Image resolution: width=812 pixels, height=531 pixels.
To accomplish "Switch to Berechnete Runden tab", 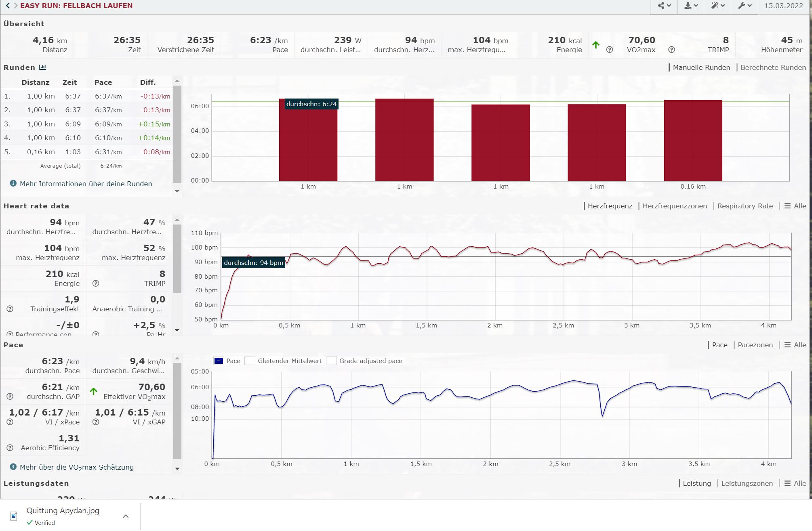I will pyautogui.click(x=773, y=67).
